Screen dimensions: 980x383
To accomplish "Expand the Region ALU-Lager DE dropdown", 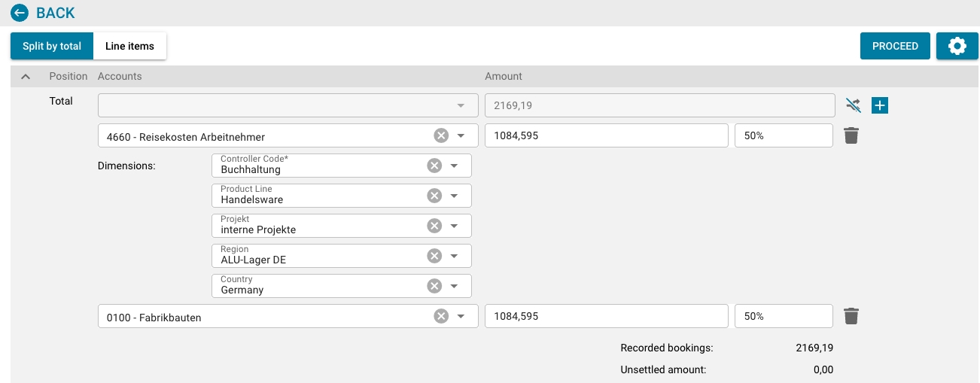I will (x=454, y=256).
